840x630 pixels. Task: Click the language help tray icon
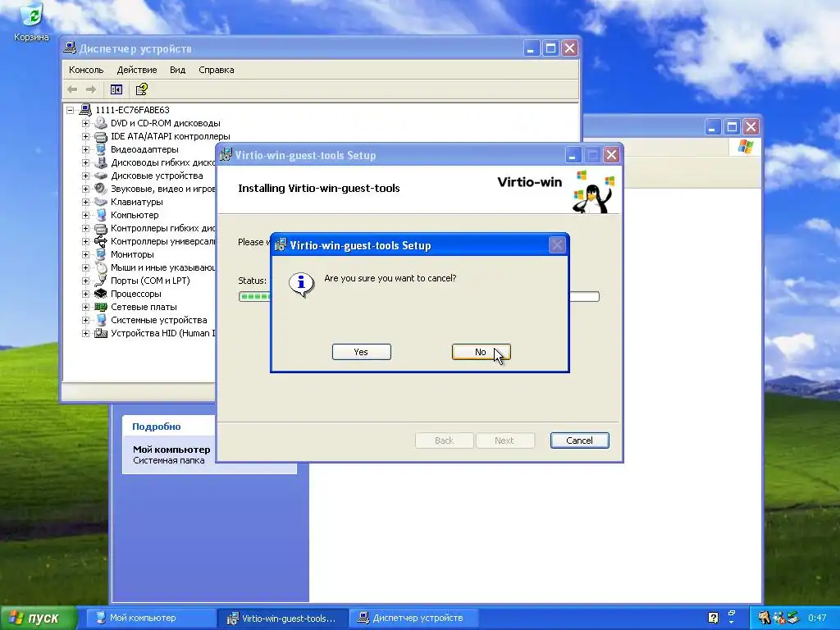coord(713,618)
